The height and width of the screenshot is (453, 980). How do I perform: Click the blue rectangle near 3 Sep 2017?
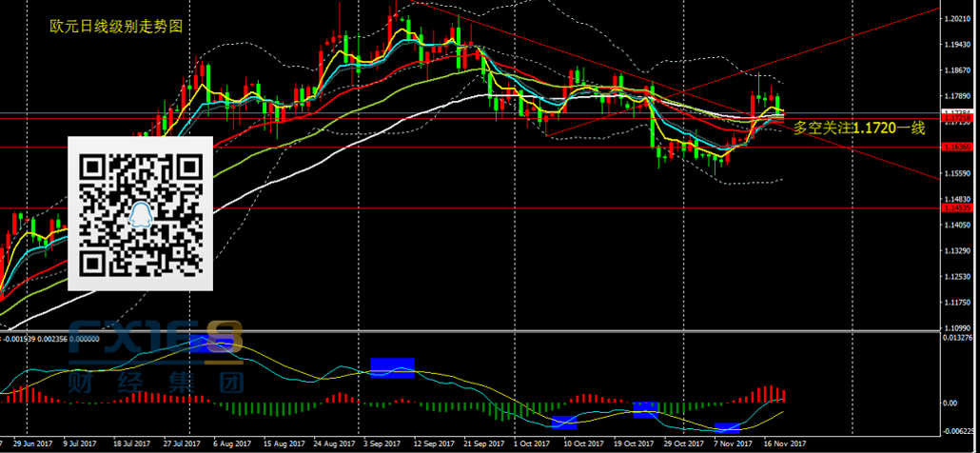click(x=392, y=367)
